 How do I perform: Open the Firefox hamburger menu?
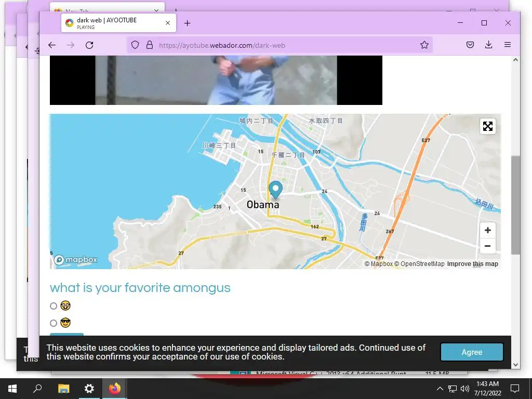point(507,45)
